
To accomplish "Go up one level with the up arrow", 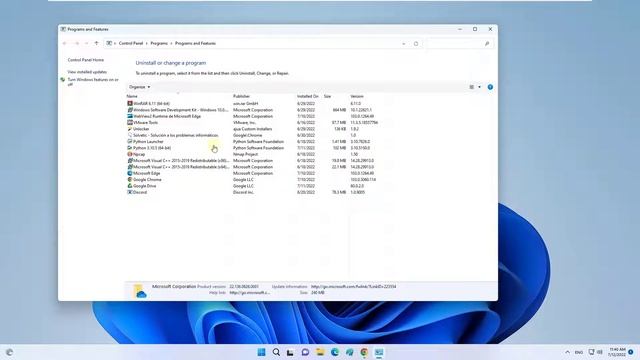I will [x=96, y=43].
